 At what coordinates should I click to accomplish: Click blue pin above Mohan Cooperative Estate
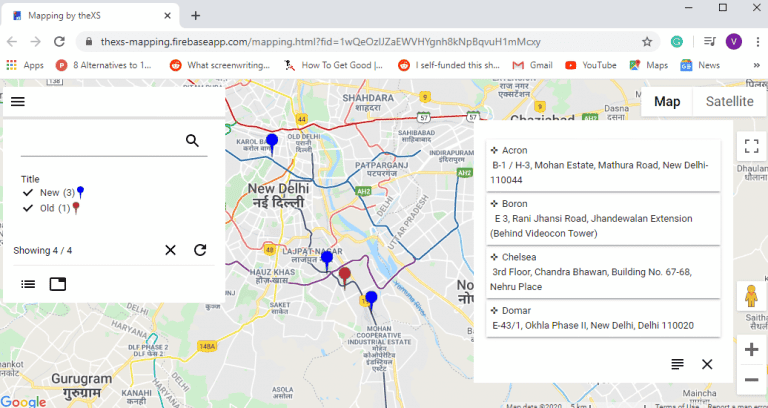click(371, 301)
